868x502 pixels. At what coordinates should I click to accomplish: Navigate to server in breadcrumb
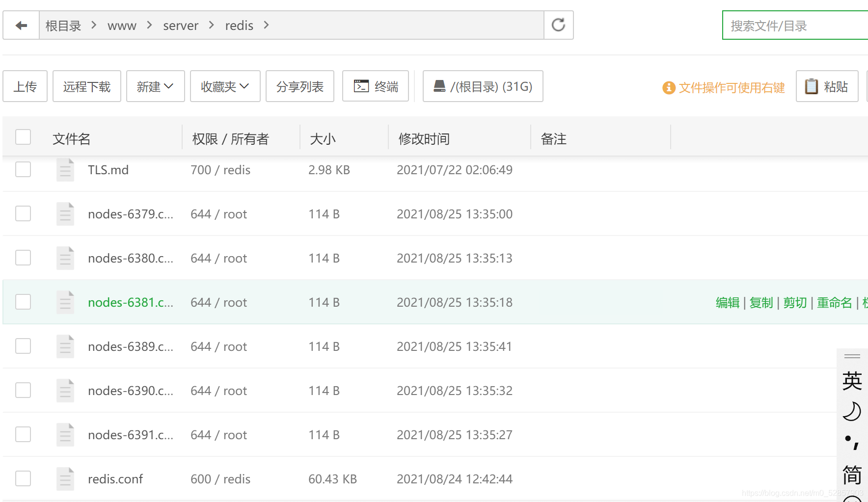[x=181, y=26]
